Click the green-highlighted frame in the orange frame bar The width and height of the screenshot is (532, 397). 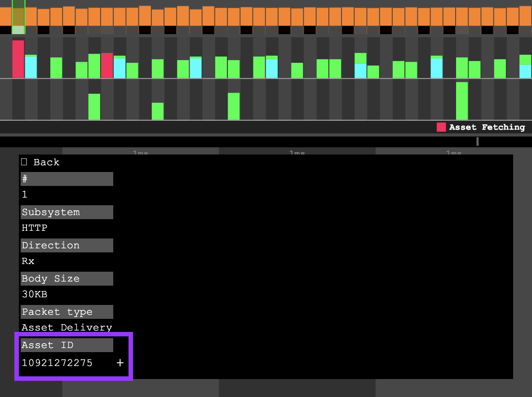(x=18, y=17)
